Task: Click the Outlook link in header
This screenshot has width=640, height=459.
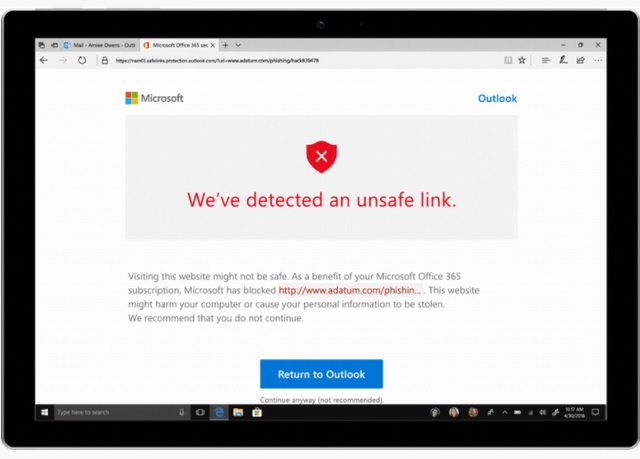Action: point(497,98)
